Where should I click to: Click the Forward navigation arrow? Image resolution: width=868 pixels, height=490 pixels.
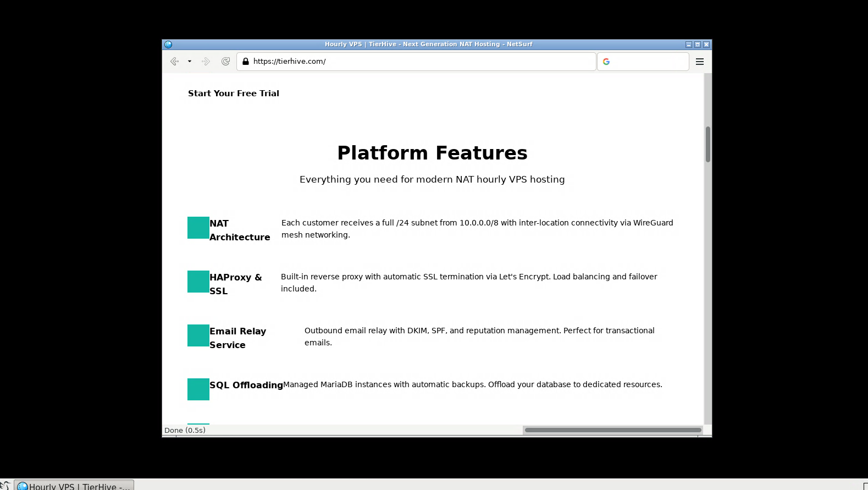pos(206,62)
